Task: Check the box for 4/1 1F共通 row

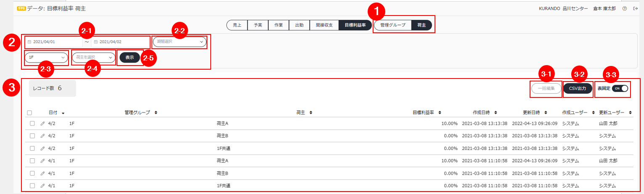Action: (32, 186)
